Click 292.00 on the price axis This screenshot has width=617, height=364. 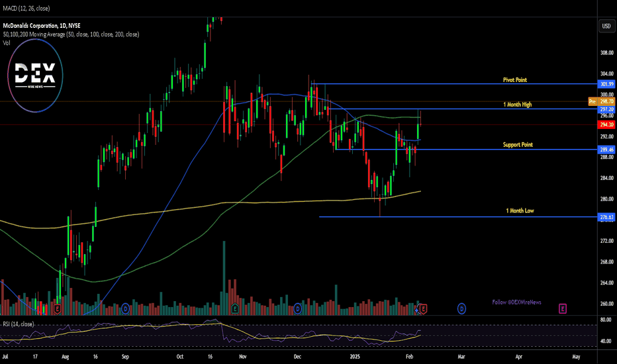[x=607, y=136]
